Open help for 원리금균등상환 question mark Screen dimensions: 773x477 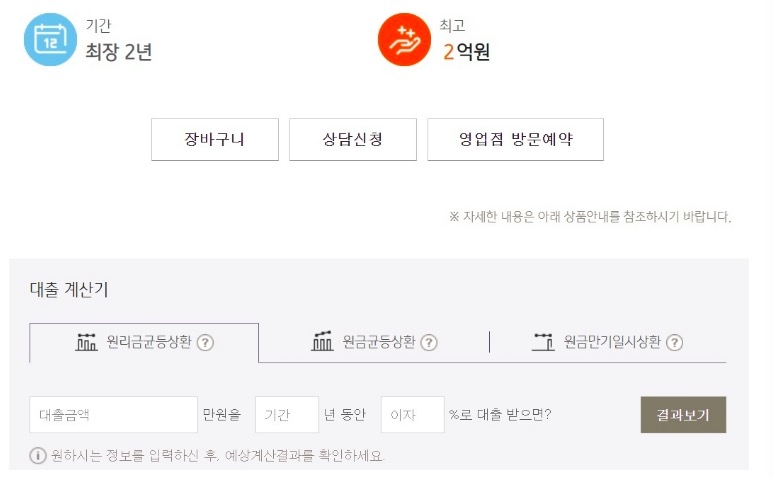205,342
